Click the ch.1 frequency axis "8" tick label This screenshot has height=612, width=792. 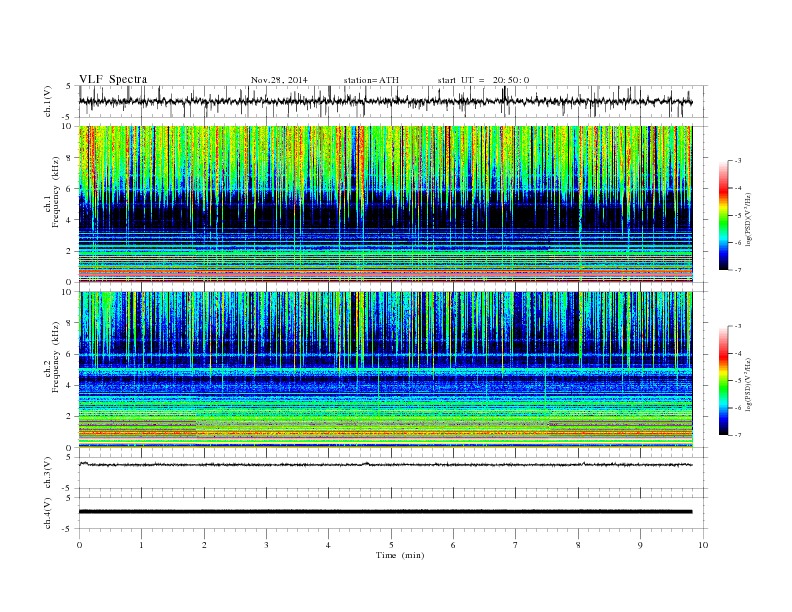(69, 158)
